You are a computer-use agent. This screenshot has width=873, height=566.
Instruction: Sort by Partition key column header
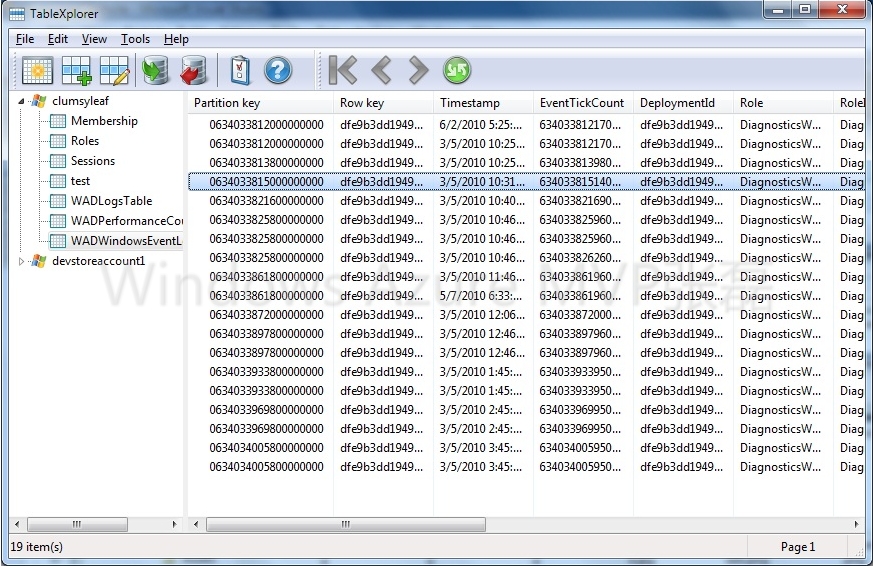(261, 103)
